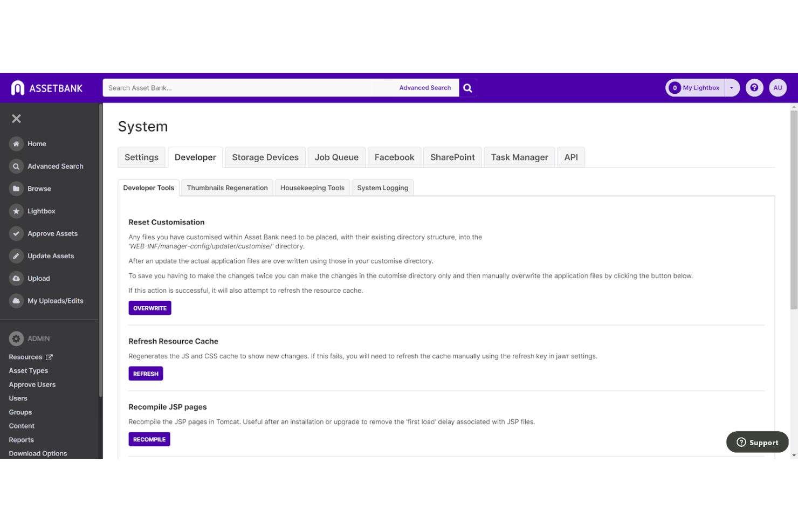Image resolution: width=798 pixels, height=532 pixels.
Task: Click the search magnifier button
Action: tap(468, 88)
